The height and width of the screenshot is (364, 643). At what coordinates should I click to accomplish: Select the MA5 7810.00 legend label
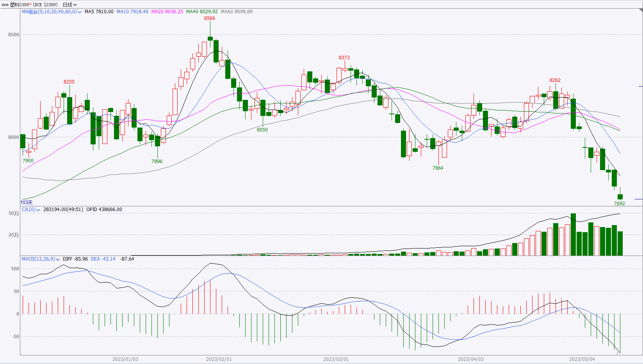pyautogui.click(x=99, y=12)
